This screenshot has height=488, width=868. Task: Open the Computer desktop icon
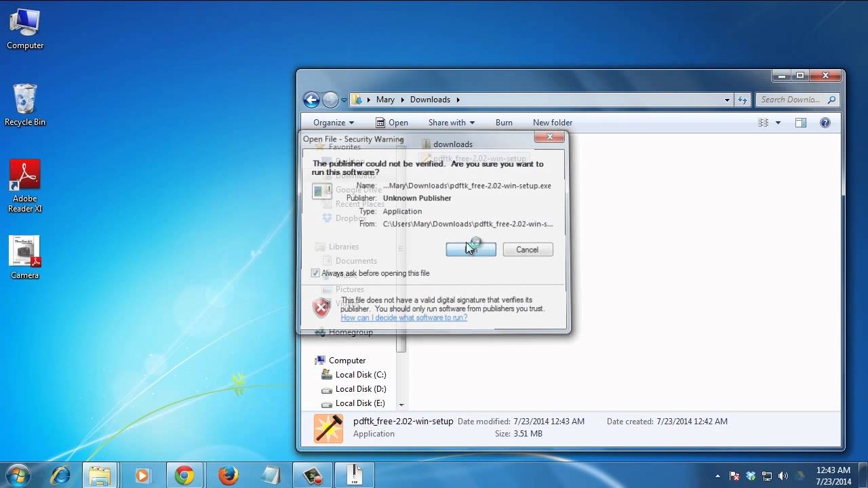coord(25,29)
